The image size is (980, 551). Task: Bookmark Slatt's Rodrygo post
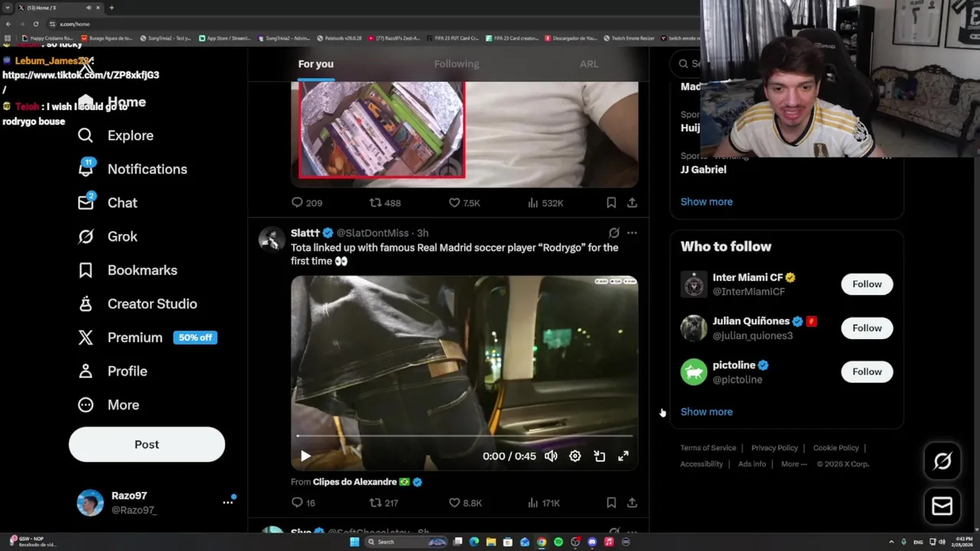(611, 503)
